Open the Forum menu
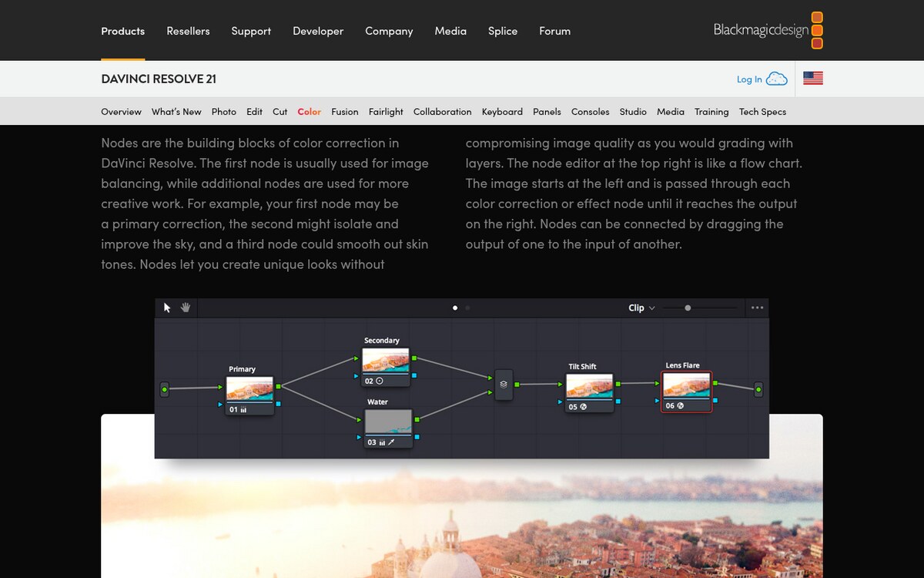 (554, 31)
